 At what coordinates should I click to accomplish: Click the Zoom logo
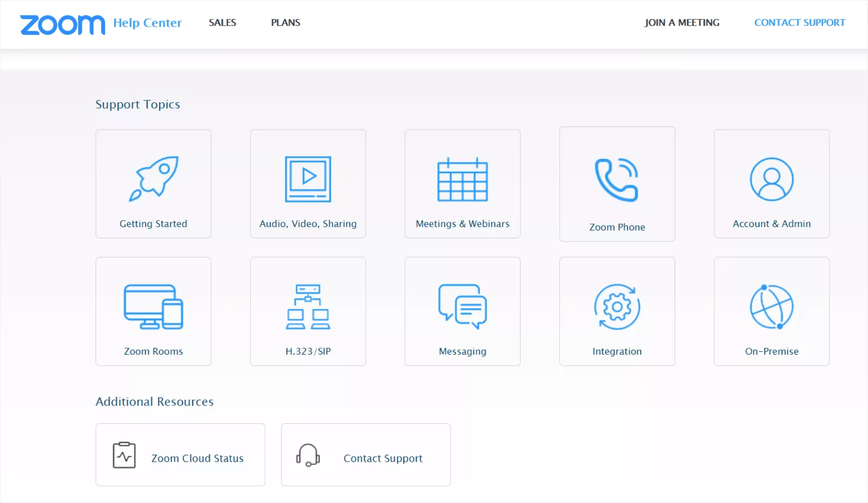(63, 25)
